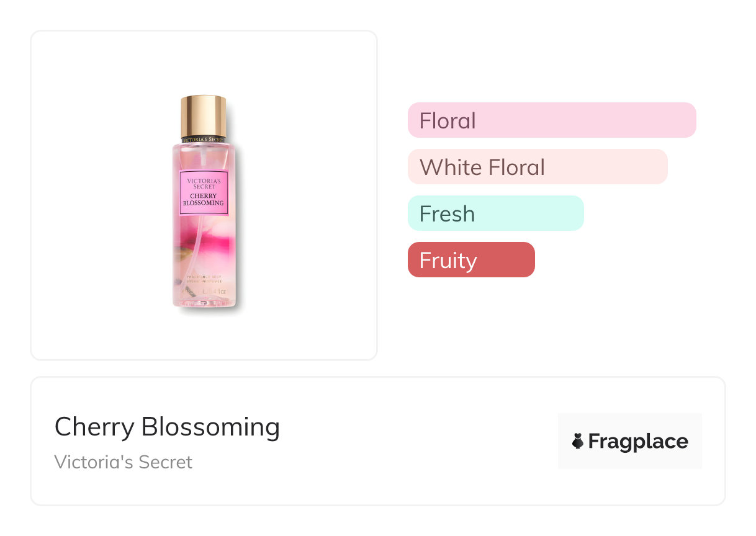The image size is (756, 536).
Task: Select the Floral accord bar
Action: [551, 120]
